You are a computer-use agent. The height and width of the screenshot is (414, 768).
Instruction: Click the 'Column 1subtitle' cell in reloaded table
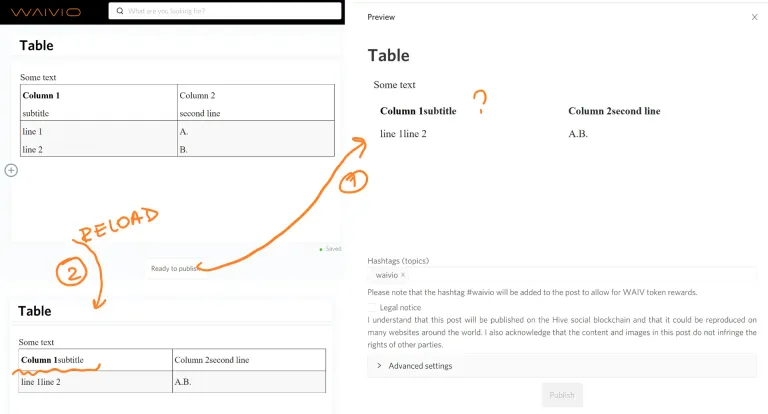point(96,360)
